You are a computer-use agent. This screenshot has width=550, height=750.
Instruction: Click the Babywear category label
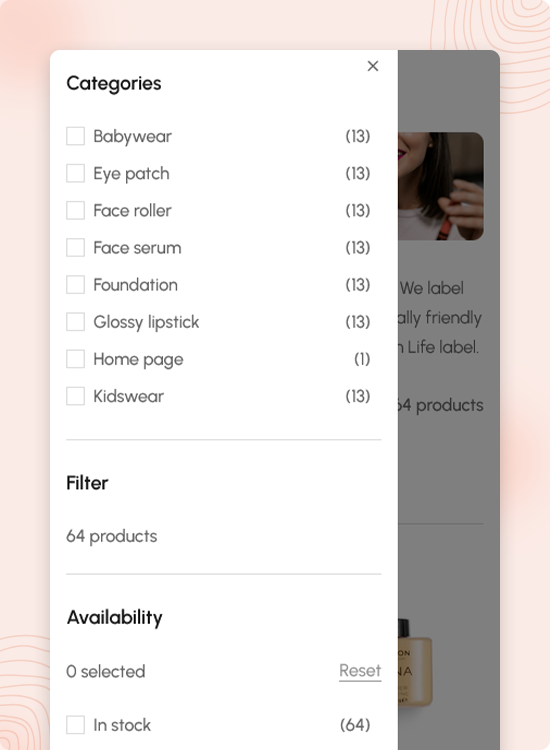point(132,136)
